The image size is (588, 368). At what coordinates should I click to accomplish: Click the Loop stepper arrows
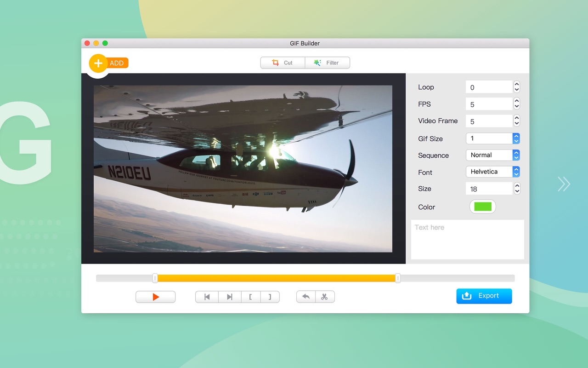click(x=517, y=87)
